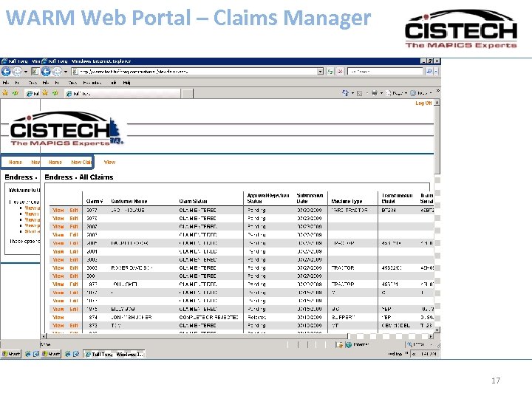This screenshot has height=399, width=532.
Task: Click the 'COMPLETE OR REJECTED' claim status cell
Action: (x=208, y=318)
